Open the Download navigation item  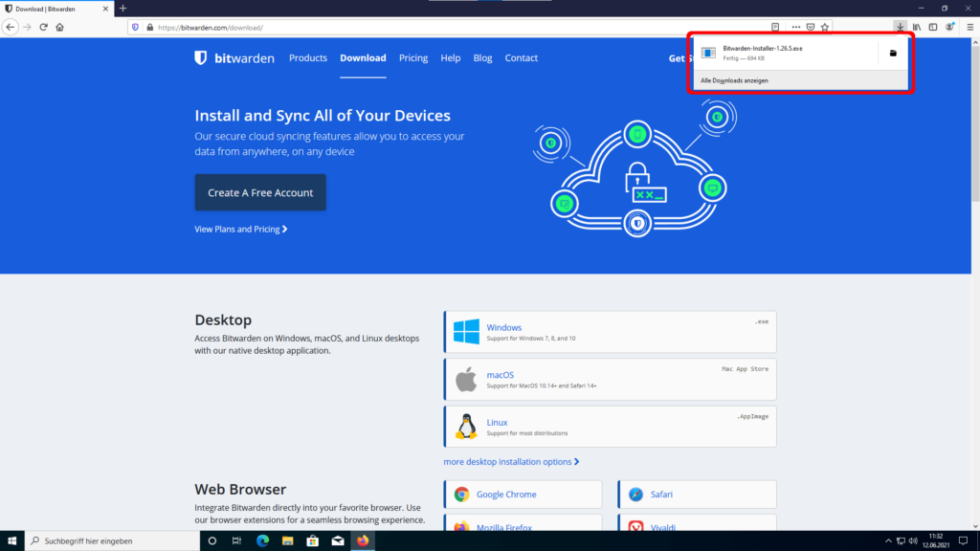point(363,58)
